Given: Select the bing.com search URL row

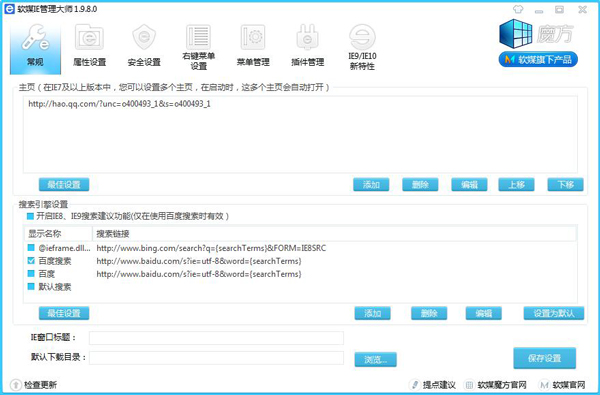Looking at the screenshot, I should pos(211,248).
